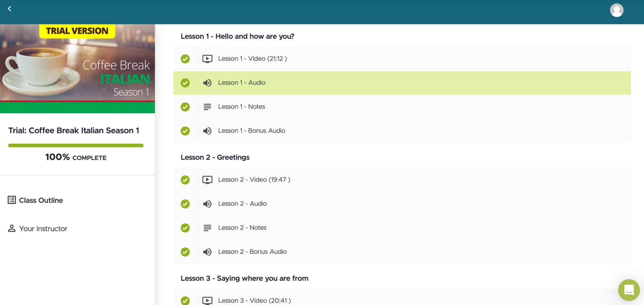
Task: Click the notes icon for Lesson 2 - Notes
Action: pos(208,228)
